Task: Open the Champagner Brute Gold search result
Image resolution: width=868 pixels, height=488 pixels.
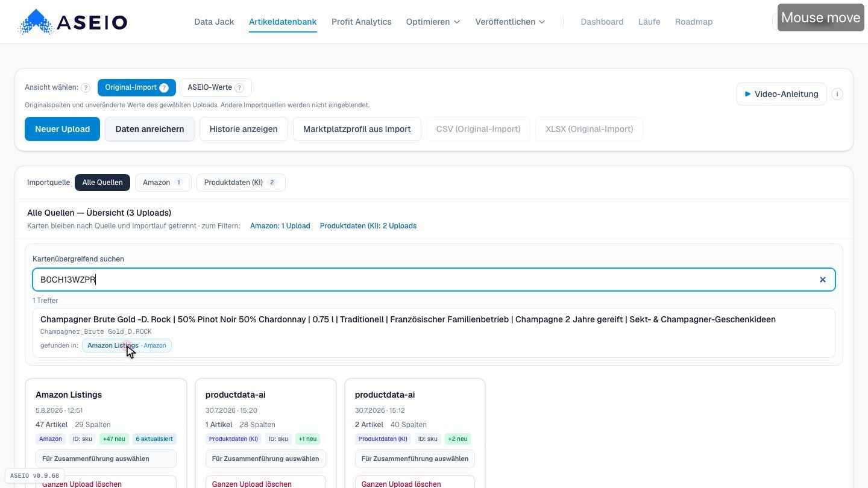Action: 433,333
